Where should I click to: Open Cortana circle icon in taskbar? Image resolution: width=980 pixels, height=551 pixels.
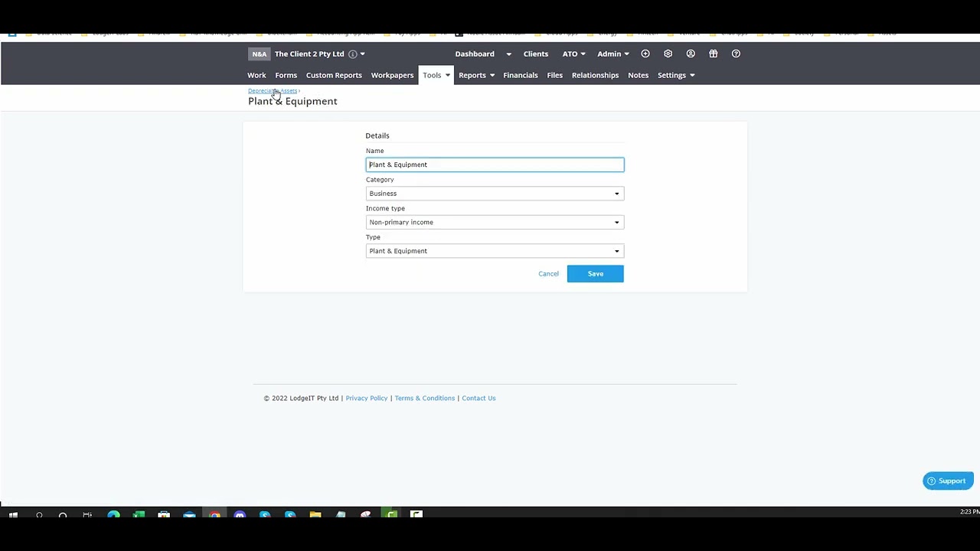tap(63, 515)
